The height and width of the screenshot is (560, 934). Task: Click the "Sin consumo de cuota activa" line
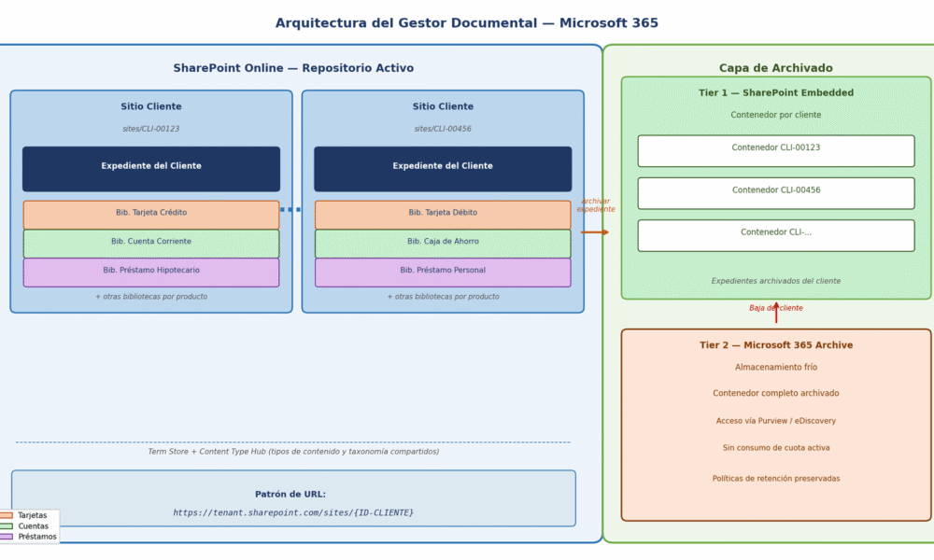(775, 447)
